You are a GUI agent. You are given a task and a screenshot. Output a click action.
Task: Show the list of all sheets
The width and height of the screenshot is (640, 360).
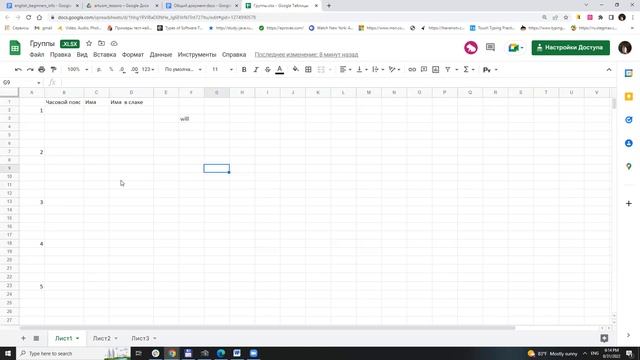(36, 338)
